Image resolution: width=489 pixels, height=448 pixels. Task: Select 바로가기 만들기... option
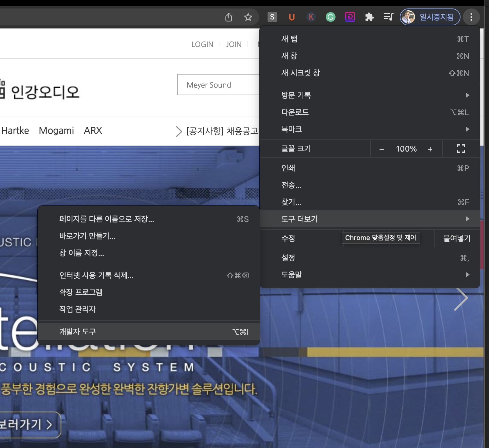click(x=148, y=236)
